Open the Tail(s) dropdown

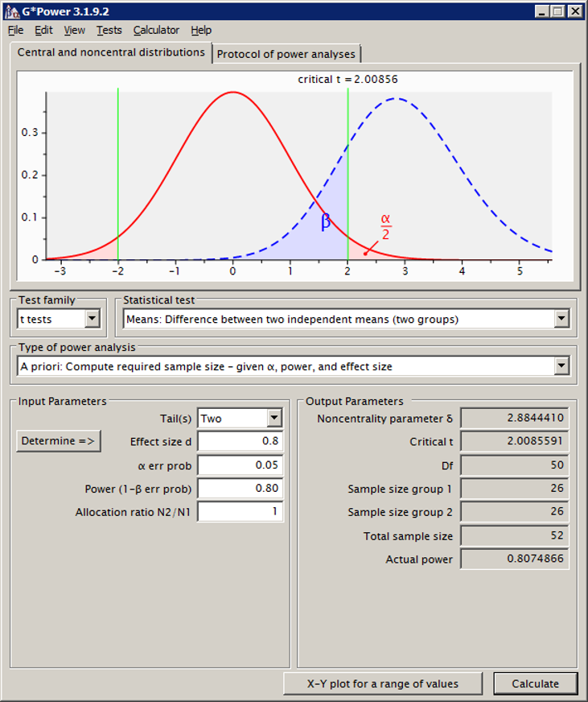[x=274, y=418]
